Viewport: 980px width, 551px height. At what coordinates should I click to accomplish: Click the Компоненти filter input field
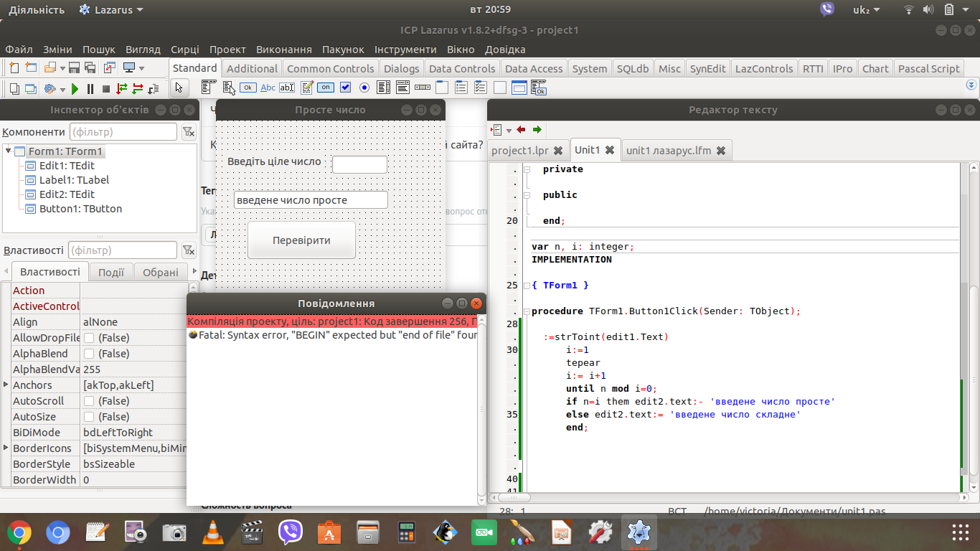point(123,132)
